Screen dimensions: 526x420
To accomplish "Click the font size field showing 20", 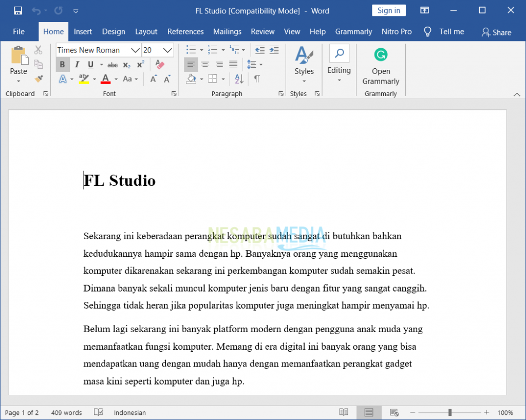I will [152, 50].
